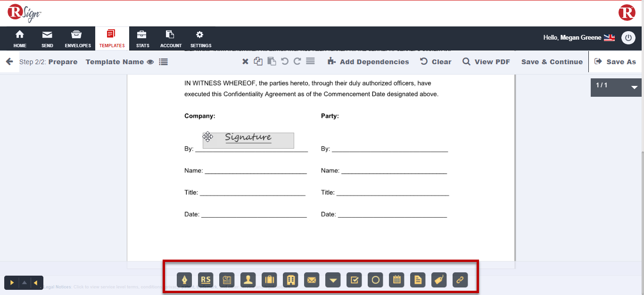Image resolution: width=644 pixels, height=295 pixels.
Task: Add a Radio Button field
Action: [375, 279]
